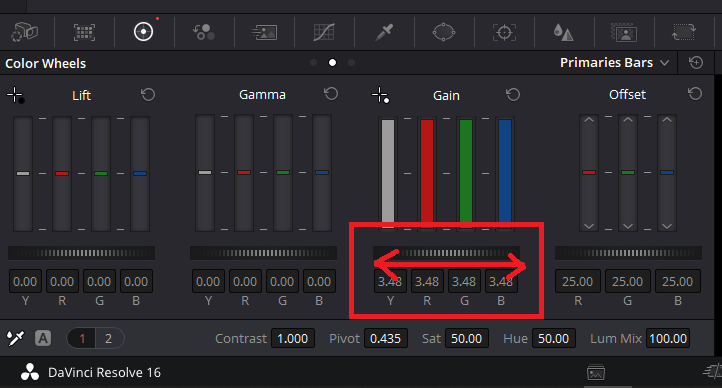Open the Curves palette icon

[x=324, y=32]
